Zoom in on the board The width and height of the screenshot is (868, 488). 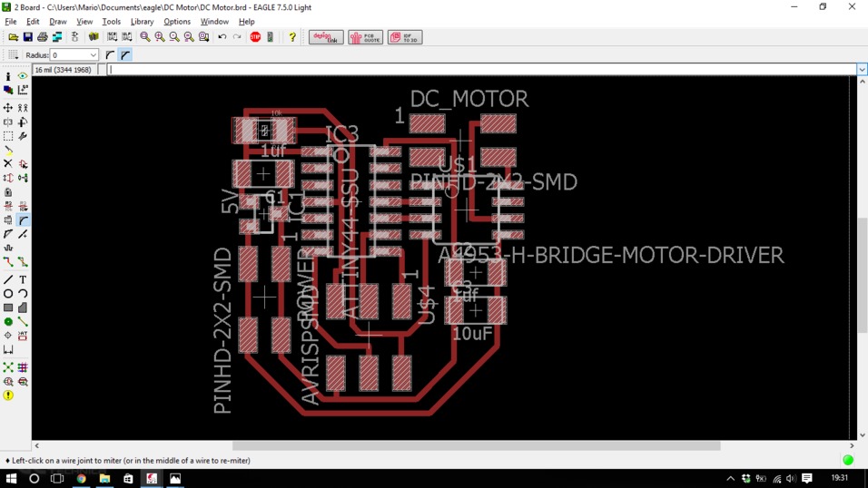pos(160,37)
